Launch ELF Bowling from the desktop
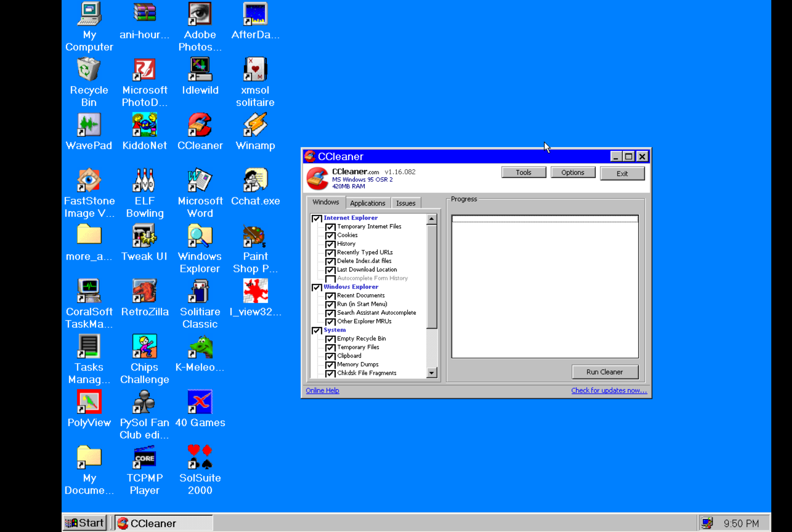The width and height of the screenshot is (792, 532). click(x=144, y=180)
